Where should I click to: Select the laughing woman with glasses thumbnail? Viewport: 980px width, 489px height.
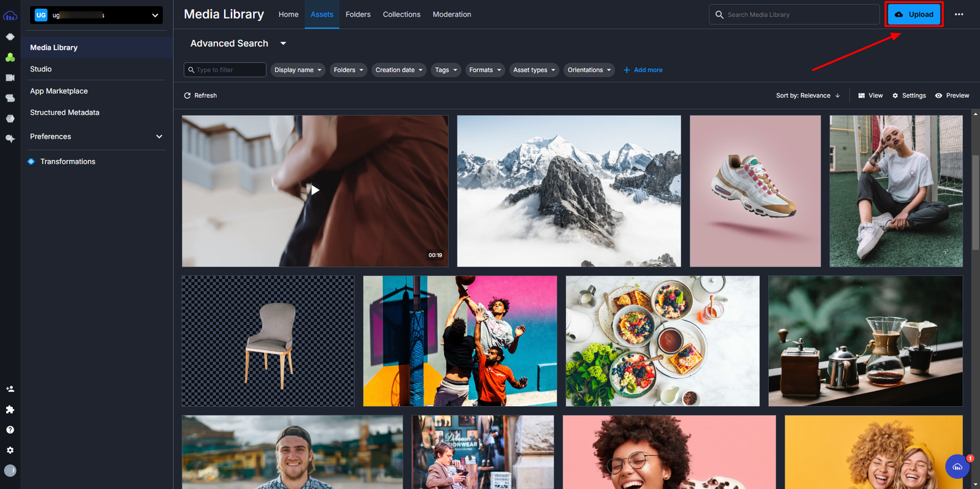(x=669, y=452)
